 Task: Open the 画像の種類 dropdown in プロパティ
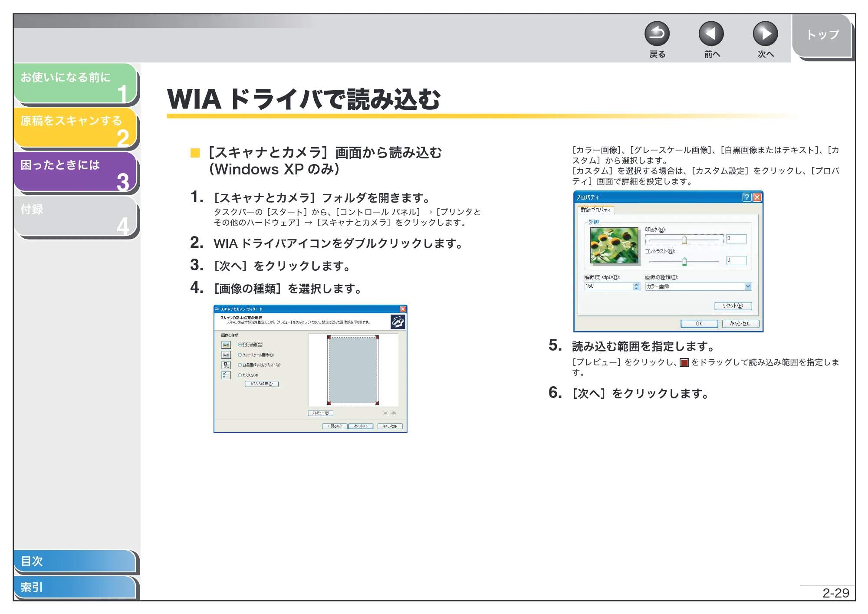tap(748, 286)
